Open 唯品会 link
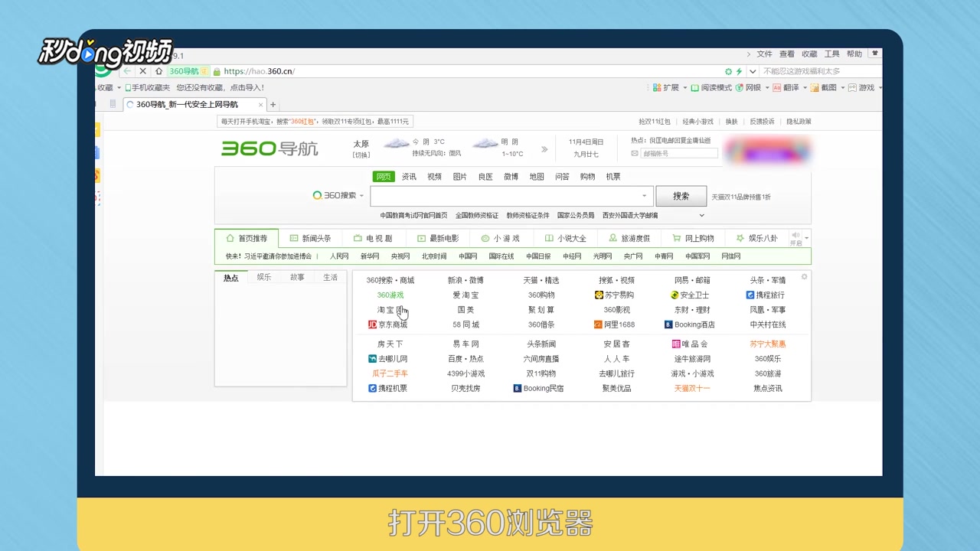 690,344
